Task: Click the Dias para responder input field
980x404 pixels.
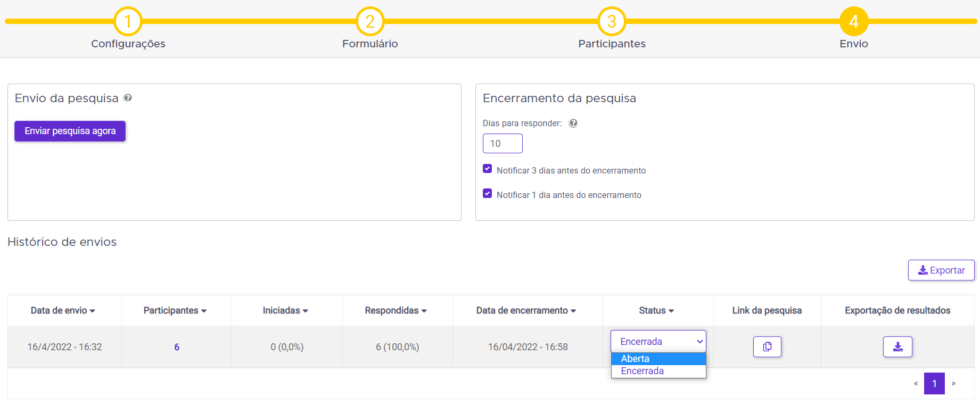Action: 503,144
